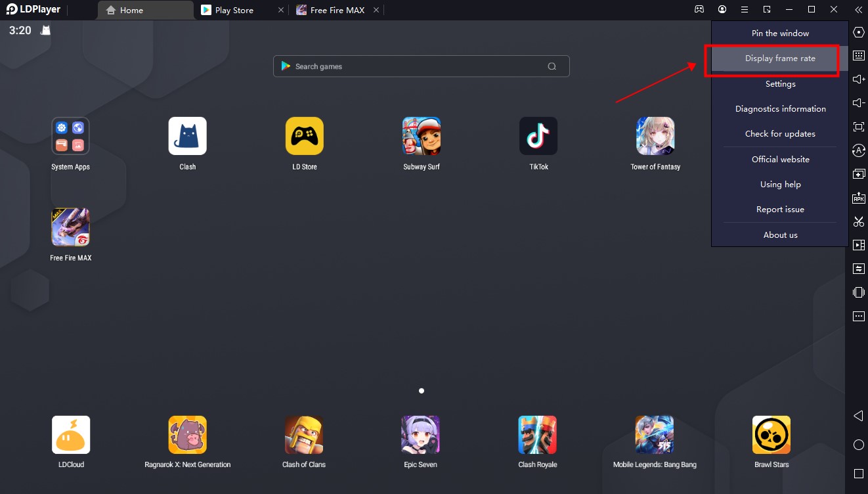Open the hexagon settings icon in sidebar
Viewport: 868px width, 494px height.
858,32
